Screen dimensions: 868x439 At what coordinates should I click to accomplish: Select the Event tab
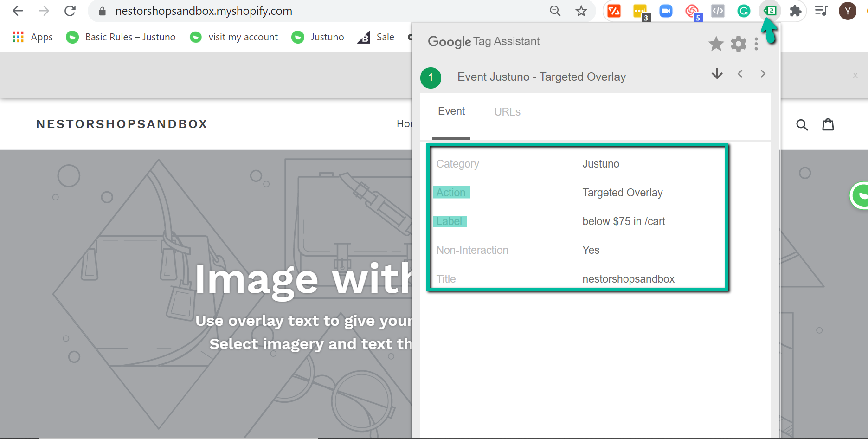click(451, 111)
